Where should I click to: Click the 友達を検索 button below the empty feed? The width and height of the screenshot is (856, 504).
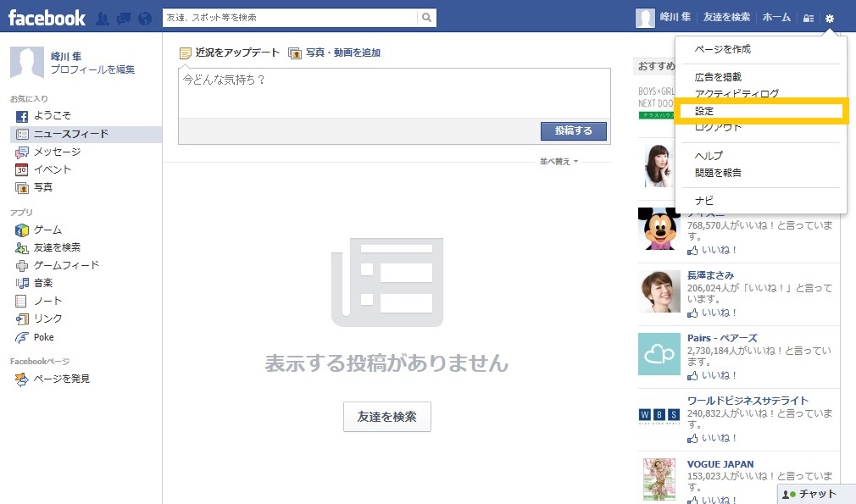click(x=387, y=417)
